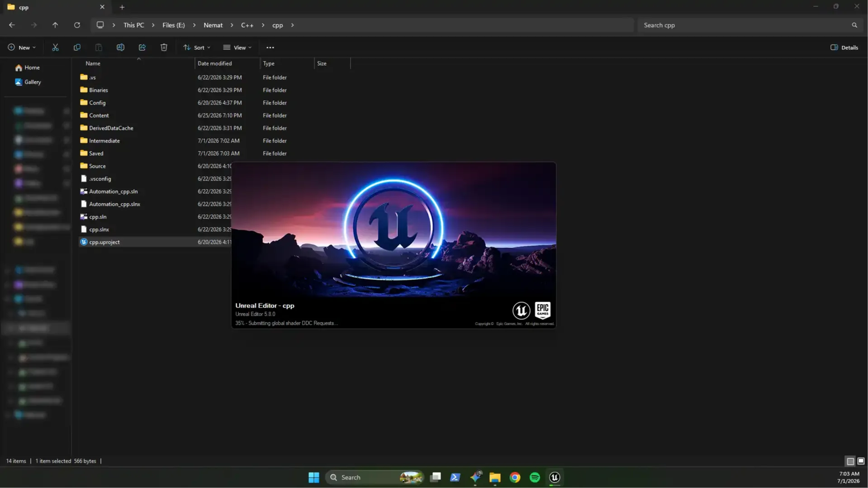Toggle the Details pane
This screenshot has height=488, width=868.
[x=844, y=47]
